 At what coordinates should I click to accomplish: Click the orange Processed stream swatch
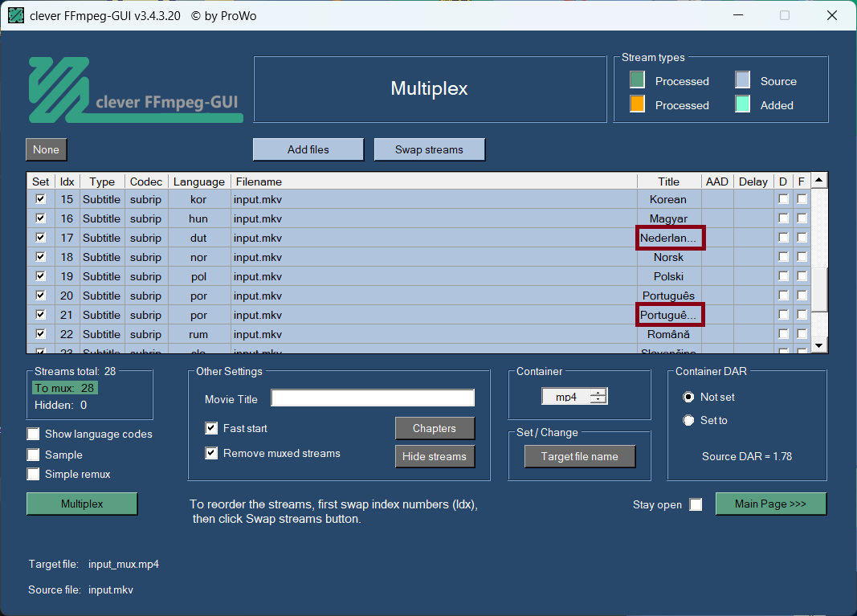pyautogui.click(x=637, y=104)
